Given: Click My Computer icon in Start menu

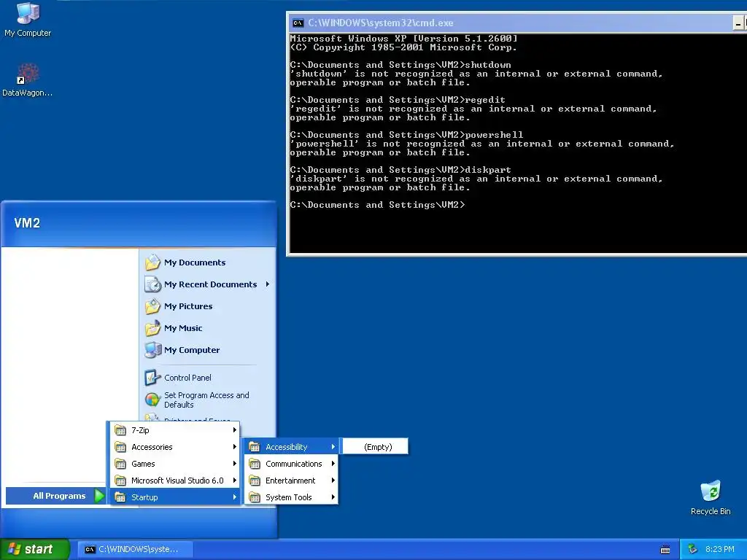Looking at the screenshot, I should [152, 350].
